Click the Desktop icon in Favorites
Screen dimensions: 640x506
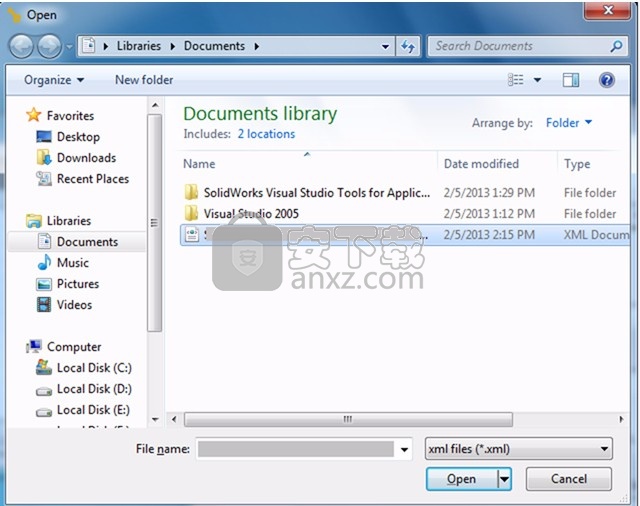pos(44,136)
